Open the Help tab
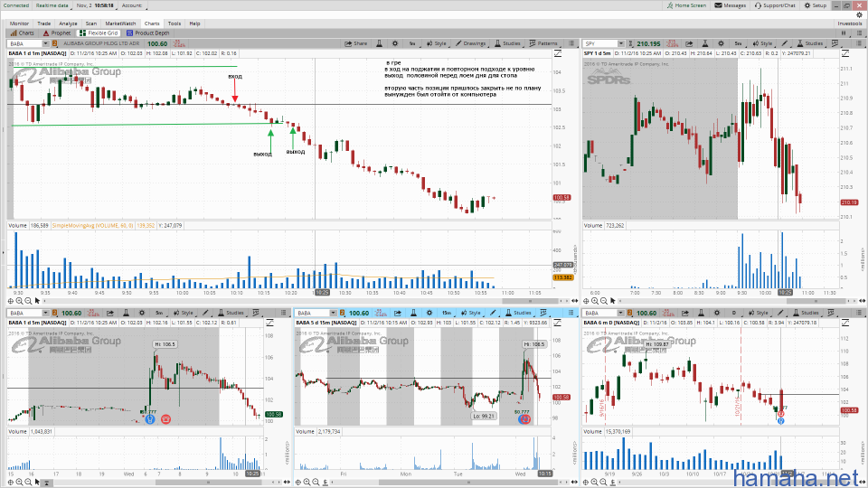This screenshot has height=488, width=868. (194, 23)
